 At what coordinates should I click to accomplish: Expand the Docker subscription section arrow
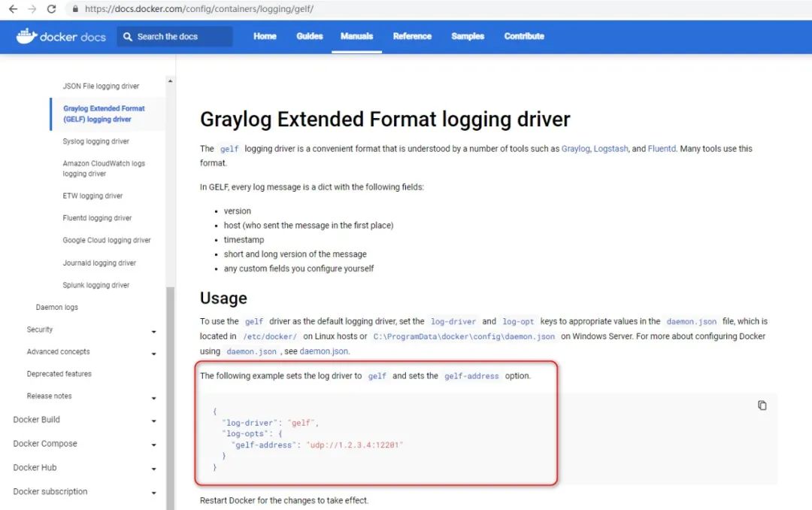point(154,493)
